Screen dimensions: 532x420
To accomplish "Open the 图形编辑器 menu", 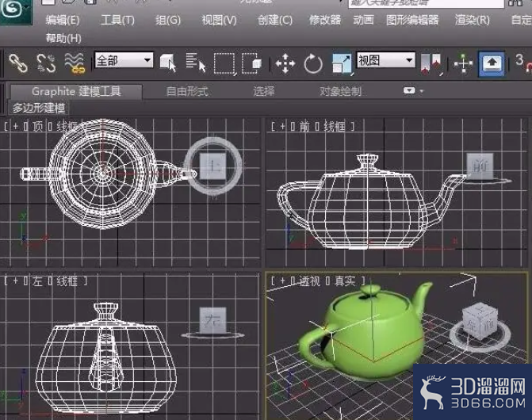I will coord(412,20).
